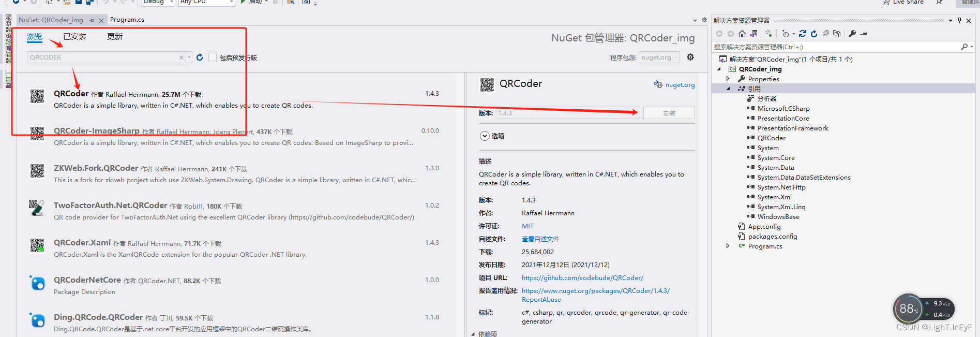980x337 pixels.
Task: Click the QRCoder package QR icon in list
Action: pos(37,96)
